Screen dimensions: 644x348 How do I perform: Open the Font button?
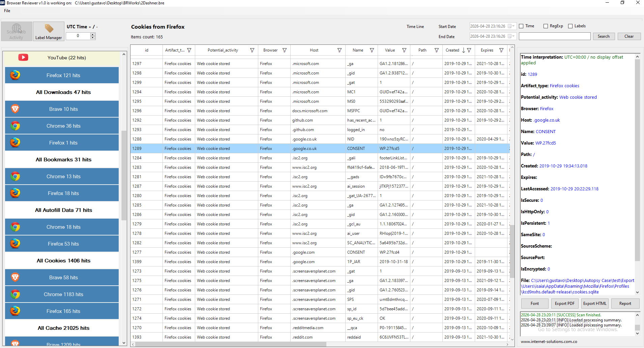click(x=535, y=304)
